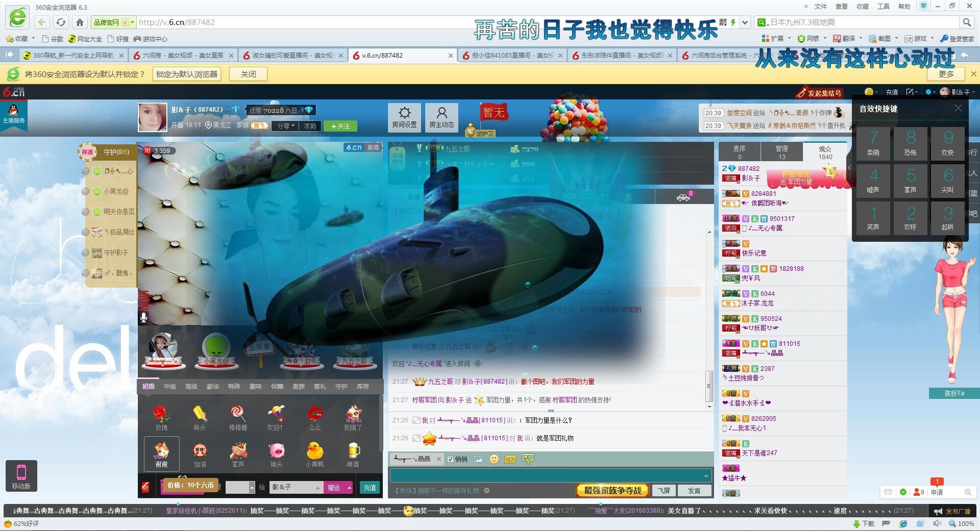Viewport: 980px width, 531px height.
Task: Pick the 掌声 applause gift
Action: point(238,454)
